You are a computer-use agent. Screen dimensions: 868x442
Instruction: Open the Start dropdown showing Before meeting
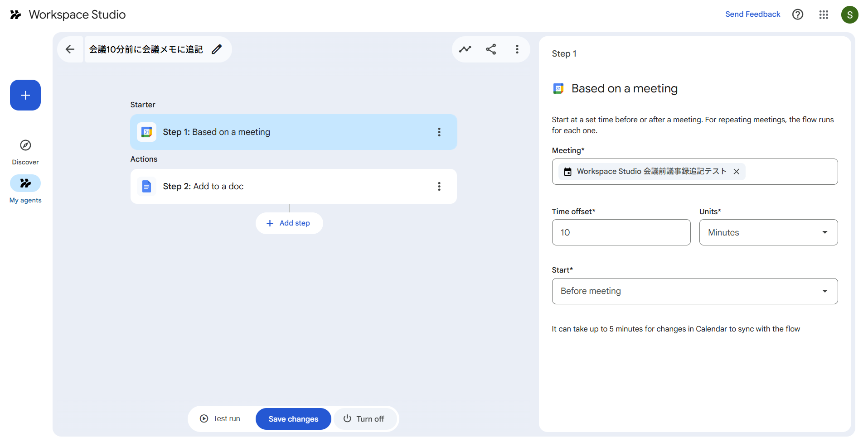coord(694,291)
